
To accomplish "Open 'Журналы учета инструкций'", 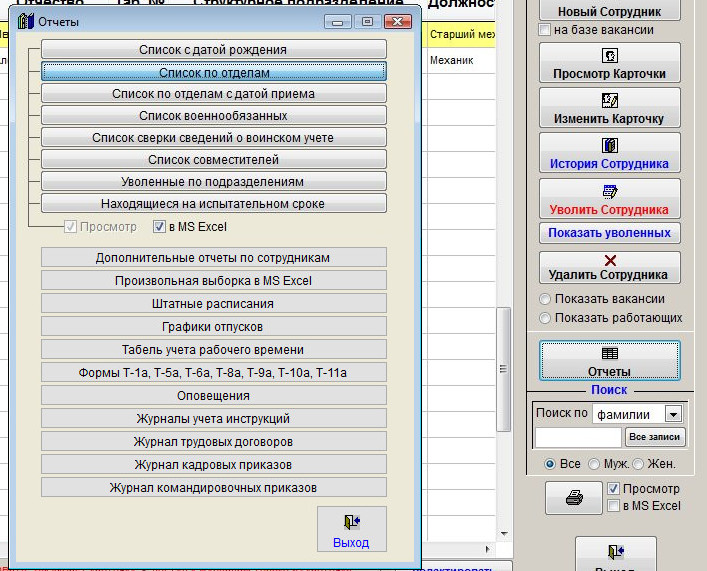I will 214,419.
